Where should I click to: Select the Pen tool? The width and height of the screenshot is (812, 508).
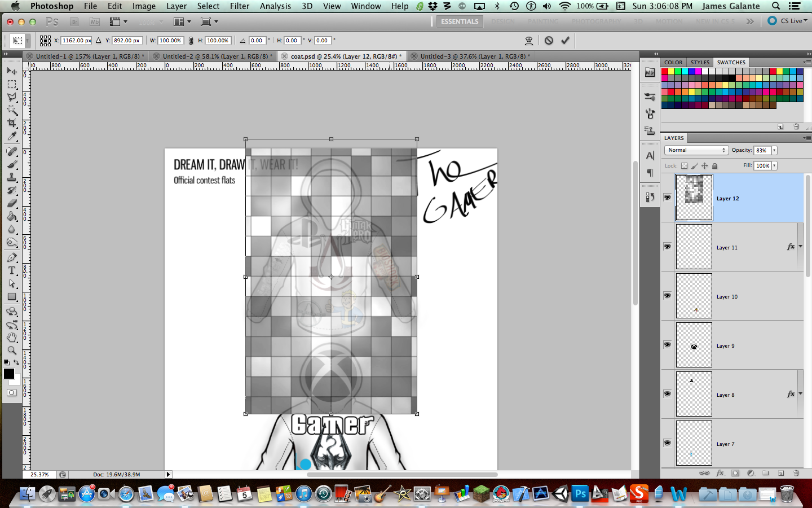pyautogui.click(x=12, y=257)
